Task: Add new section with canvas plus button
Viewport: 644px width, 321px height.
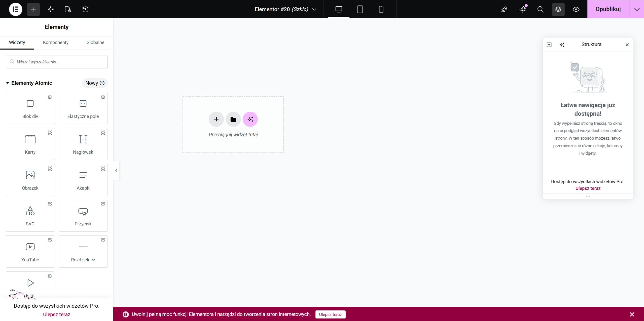Action: pyautogui.click(x=216, y=119)
